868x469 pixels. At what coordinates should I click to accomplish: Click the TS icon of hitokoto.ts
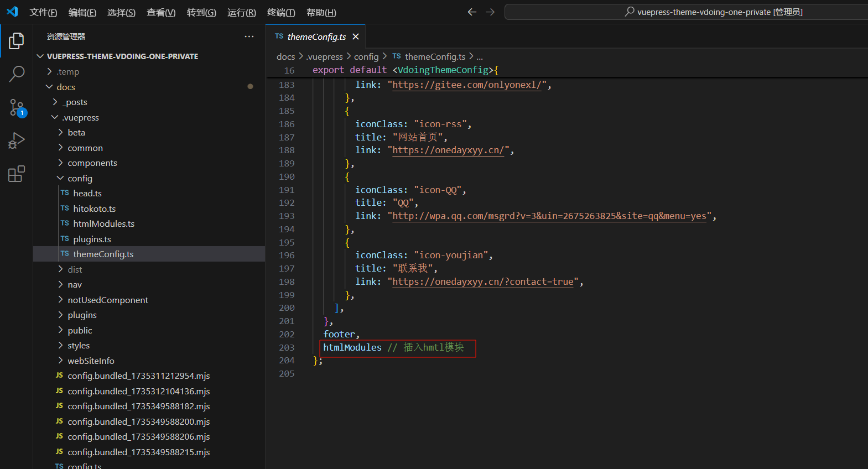pyautogui.click(x=65, y=209)
